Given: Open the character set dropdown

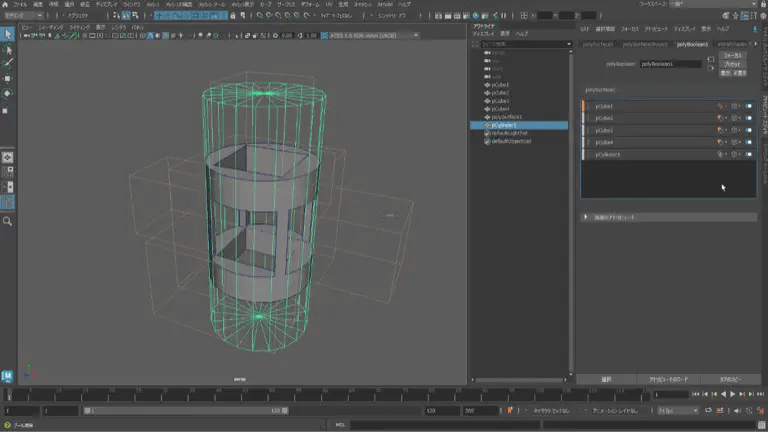Looking at the screenshot, I should pyautogui.click(x=553, y=410).
